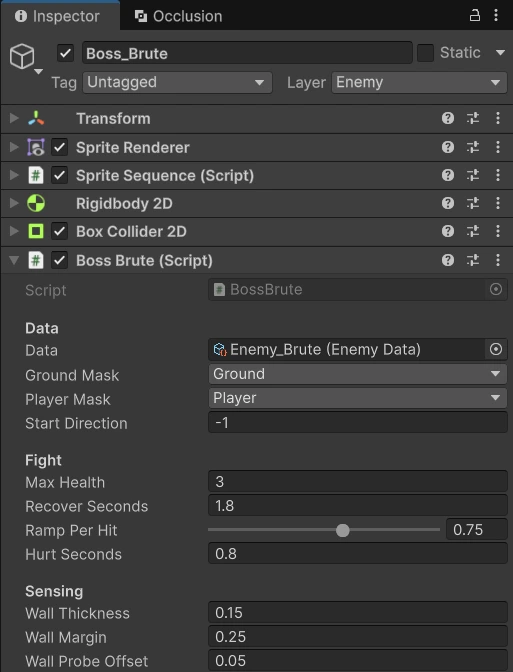Image resolution: width=513 pixels, height=672 pixels.
Task: Open Boss Brute script help icon
Action: (447, 260)
